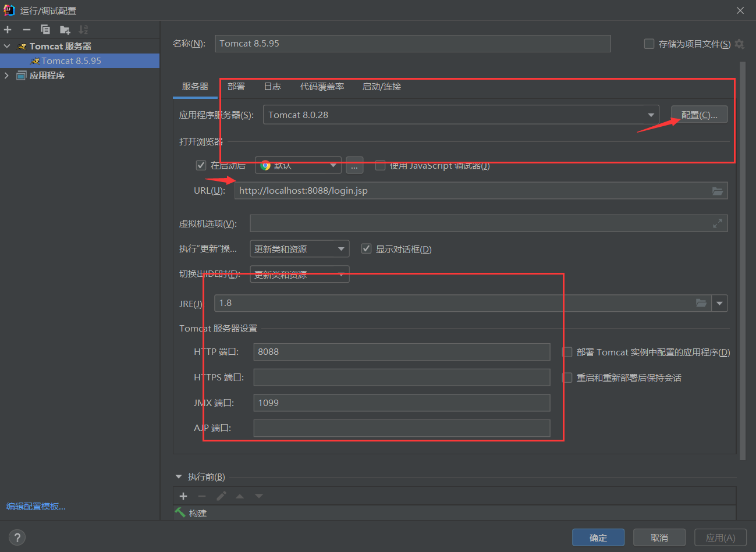Image resolution: width=756 pixels, height=552 pixels.
Task: Add a before-launch task
Action: click(x=183, y=496)
